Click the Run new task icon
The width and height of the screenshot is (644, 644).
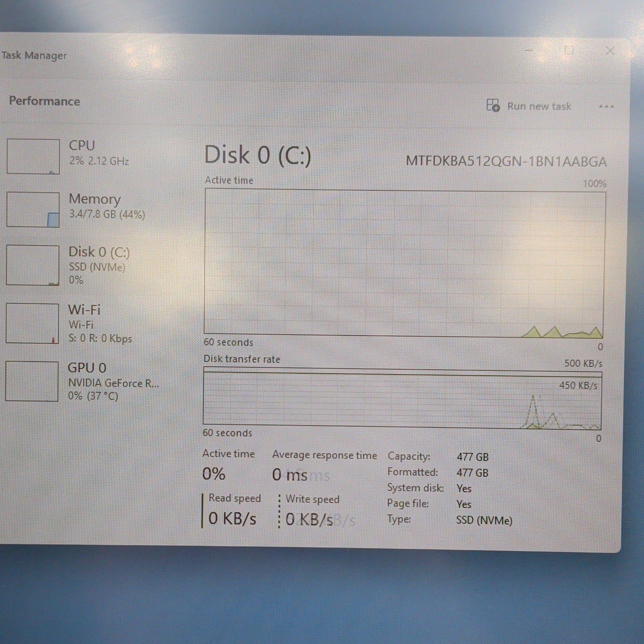[493, 105]
